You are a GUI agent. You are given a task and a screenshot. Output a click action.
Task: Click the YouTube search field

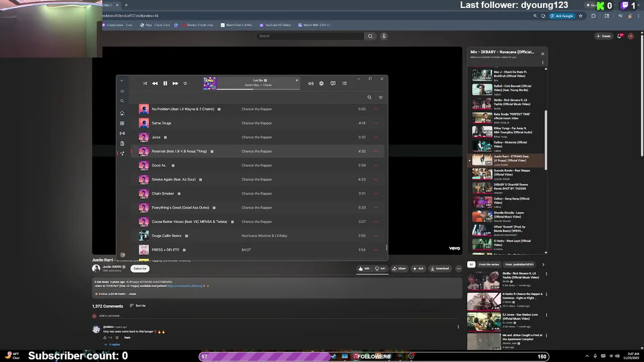pyautogui.click(x=310, y=36)
